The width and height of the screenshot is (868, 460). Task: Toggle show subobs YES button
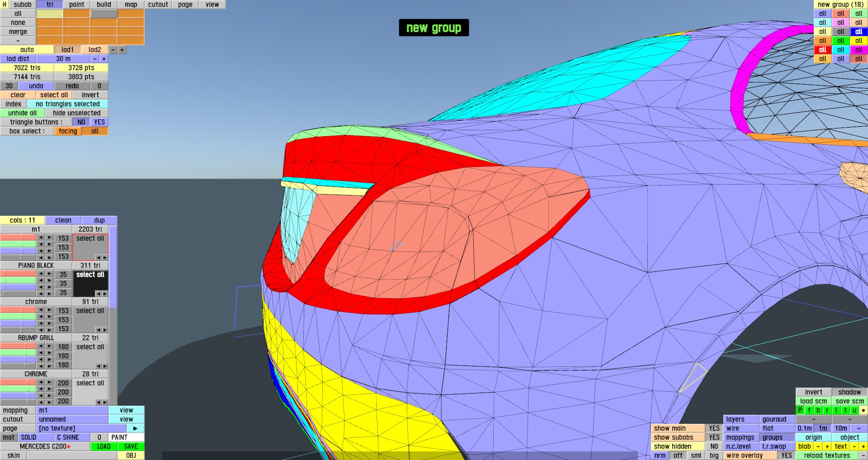(714, 437)
